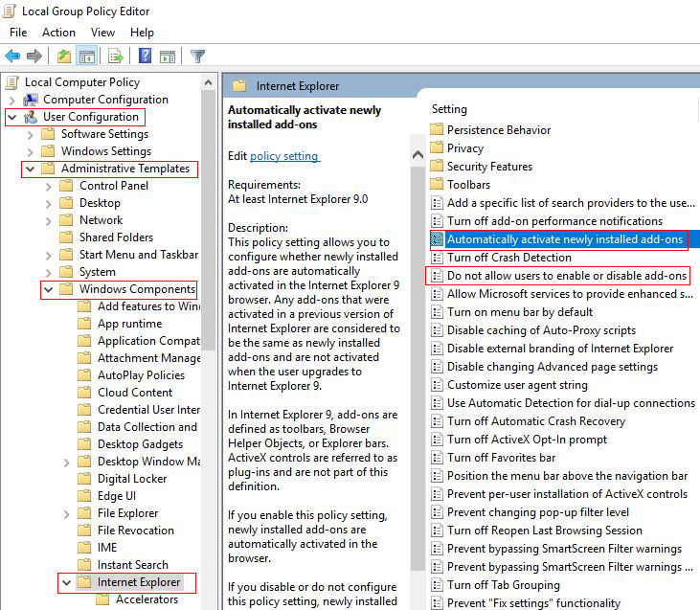Click the Local Computer Policy root icon
This screenshot has height=610, width=700.
click(12, 82)
